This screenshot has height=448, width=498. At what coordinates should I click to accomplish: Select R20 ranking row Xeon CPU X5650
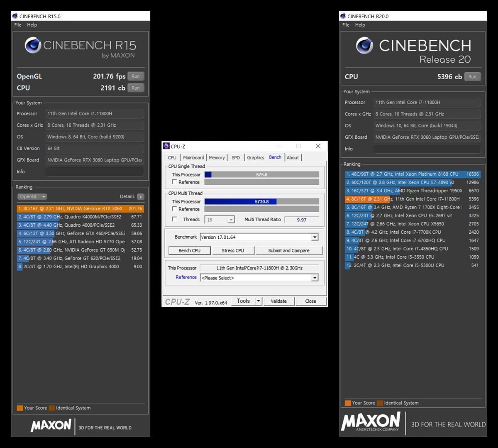413,224
